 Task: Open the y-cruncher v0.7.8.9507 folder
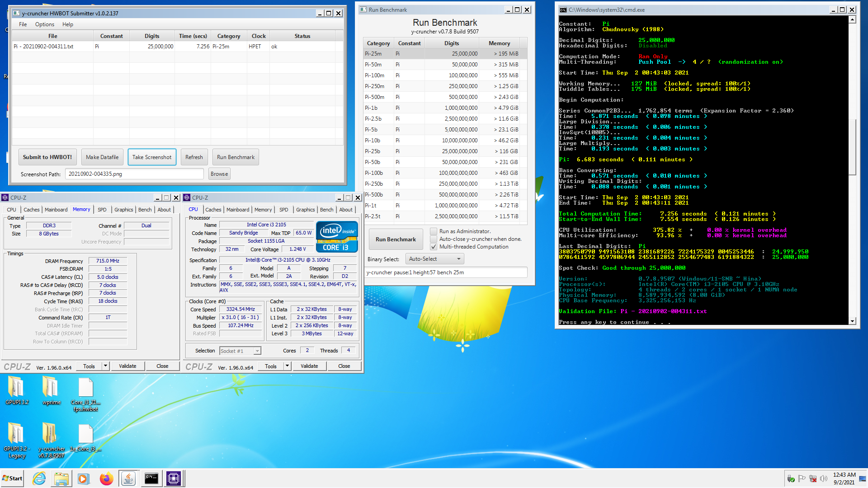click(51, 440)
